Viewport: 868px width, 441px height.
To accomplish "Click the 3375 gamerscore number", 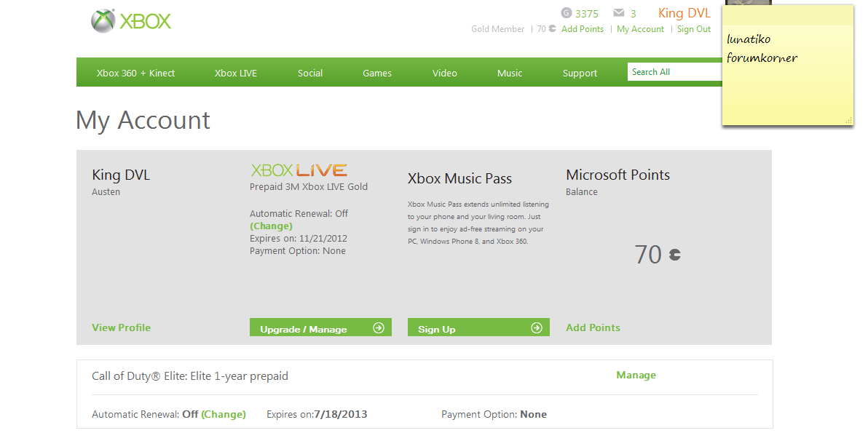I will 587,13.
